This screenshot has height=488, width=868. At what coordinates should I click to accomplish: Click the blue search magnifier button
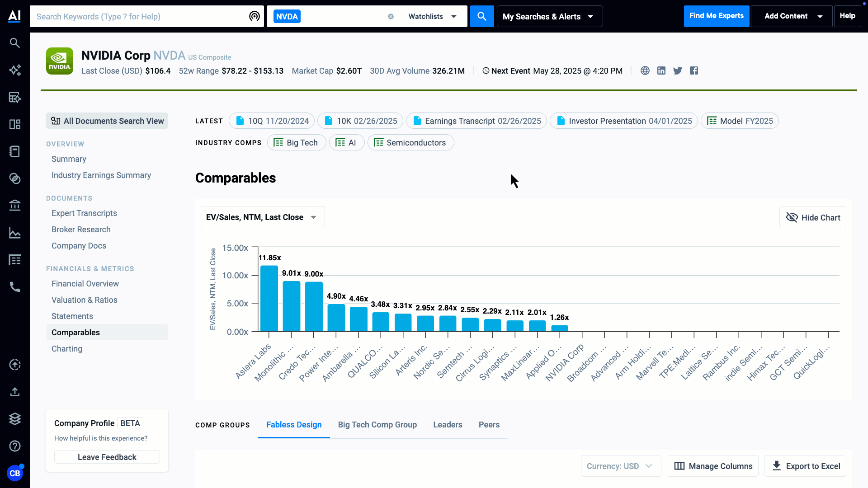[482, 16]
